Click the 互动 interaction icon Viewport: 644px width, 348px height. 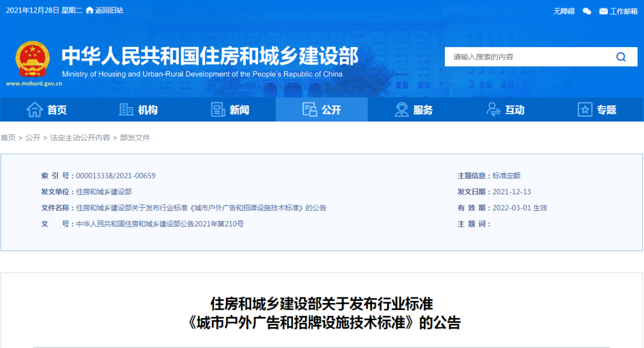coord(493,110)
